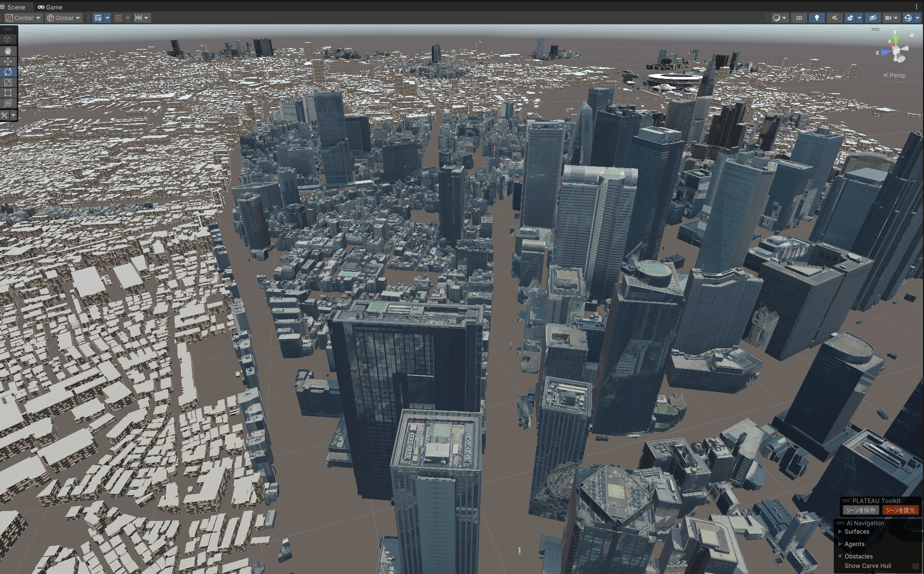Toggle 2D view mode
The width and height of the screenshot is (924, 574).
(799, 18)
